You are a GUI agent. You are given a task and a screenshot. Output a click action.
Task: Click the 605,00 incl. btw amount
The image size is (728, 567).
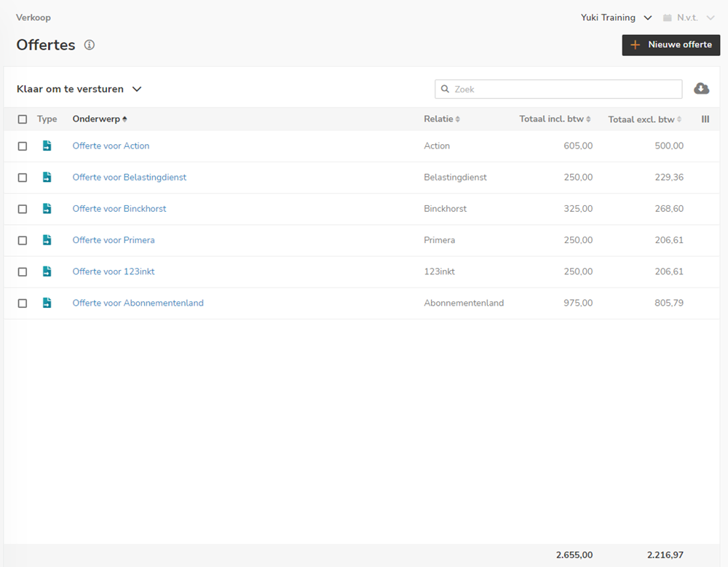[578, 146]
